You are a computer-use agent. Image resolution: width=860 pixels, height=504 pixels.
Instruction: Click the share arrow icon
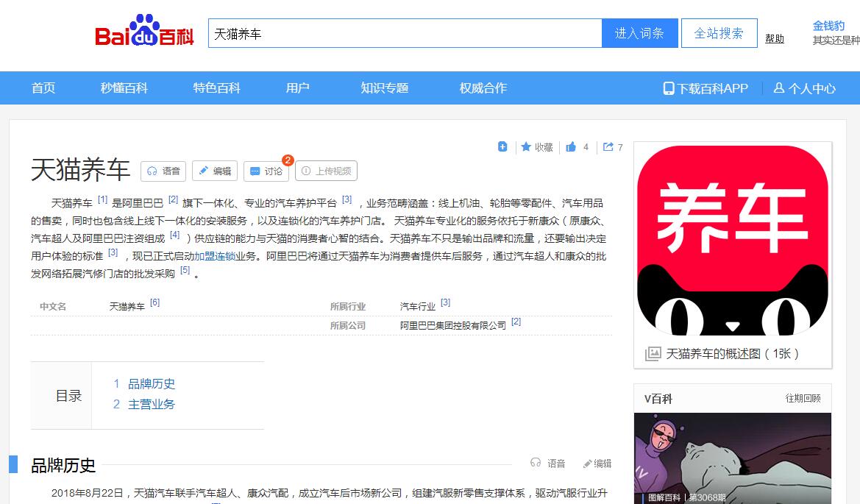tap(608, 146)
